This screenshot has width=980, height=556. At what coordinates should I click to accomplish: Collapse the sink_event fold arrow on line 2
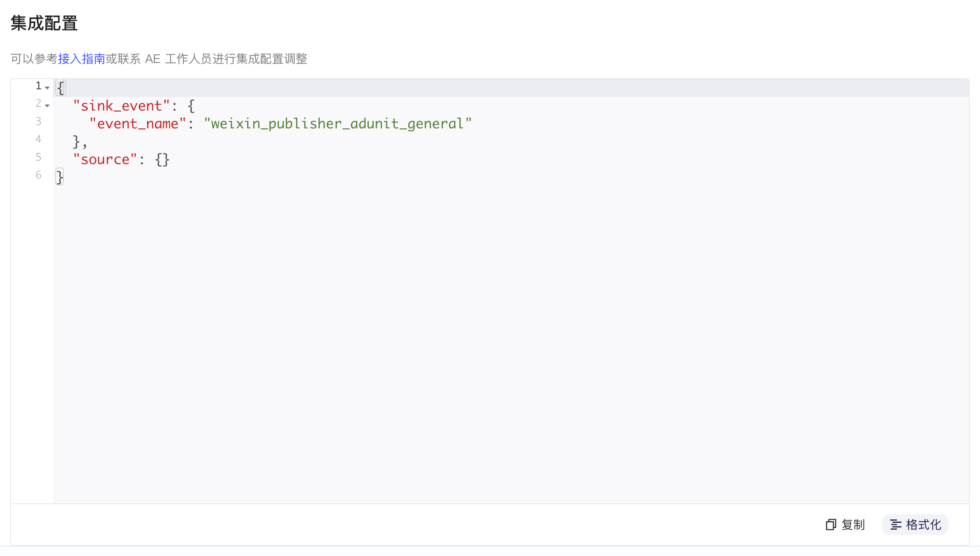[47, 105]
